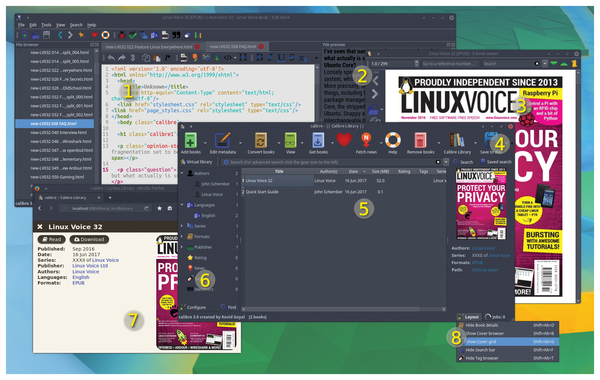Expand the Series tree node
Screen dimensions: 600x380
pos(182,226)
